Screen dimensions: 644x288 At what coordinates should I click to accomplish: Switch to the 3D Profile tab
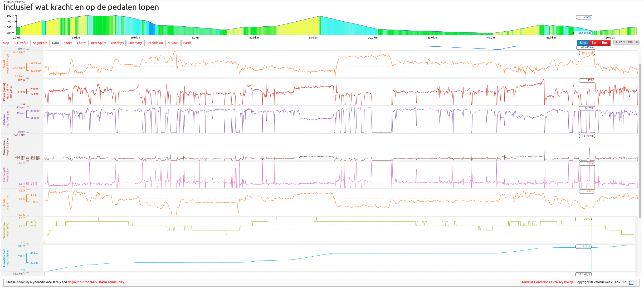(21, 43)
